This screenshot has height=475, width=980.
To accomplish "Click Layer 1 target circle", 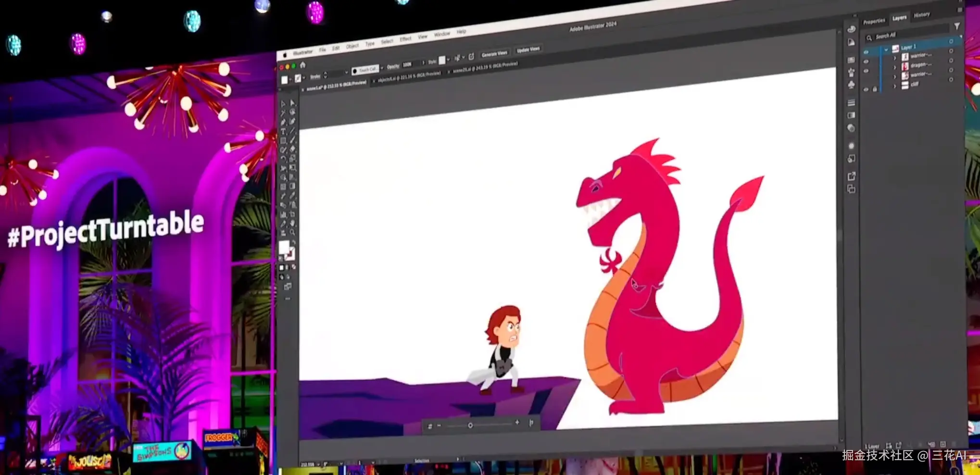I will click(951, 42).
